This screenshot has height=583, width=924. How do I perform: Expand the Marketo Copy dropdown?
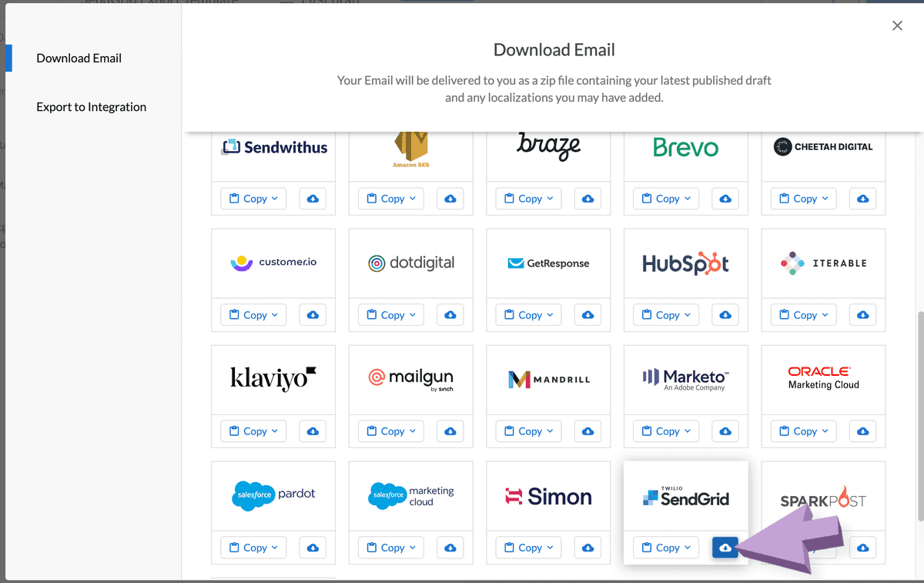(666, 431)
